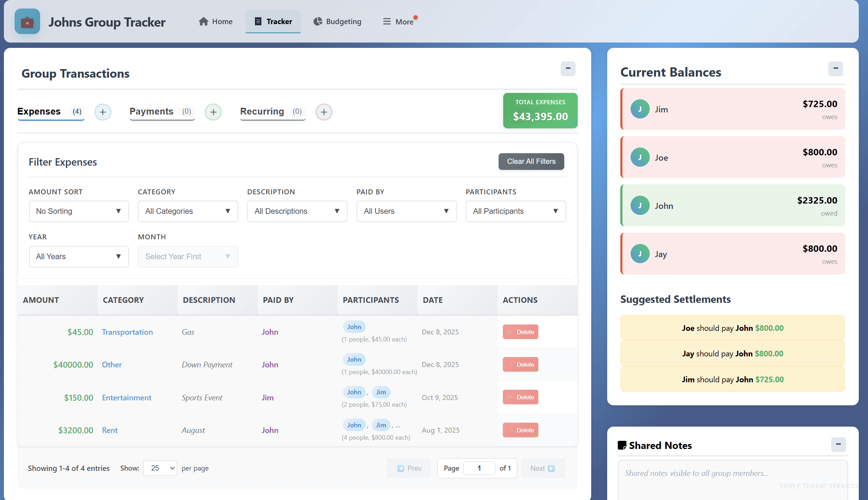Click the Next pagination button
Image resolution: width=868 pixels, height=500 pixels.
[x=543, y=468]
